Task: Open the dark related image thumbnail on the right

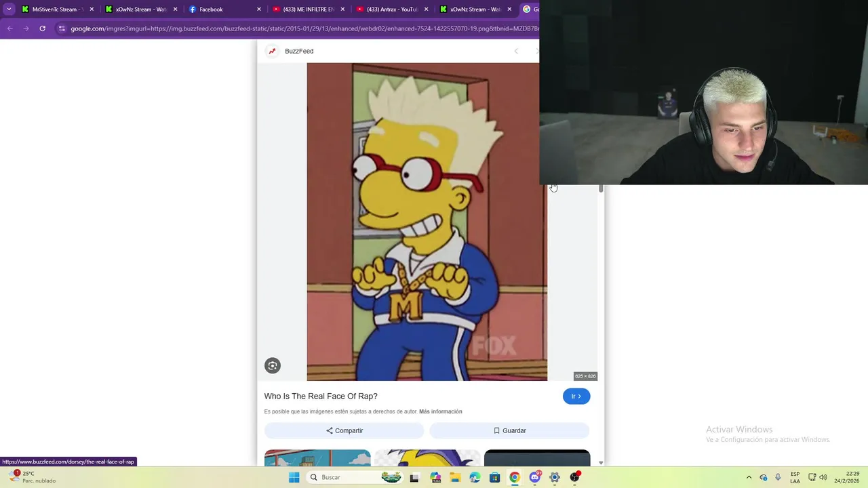Action: 537,457
